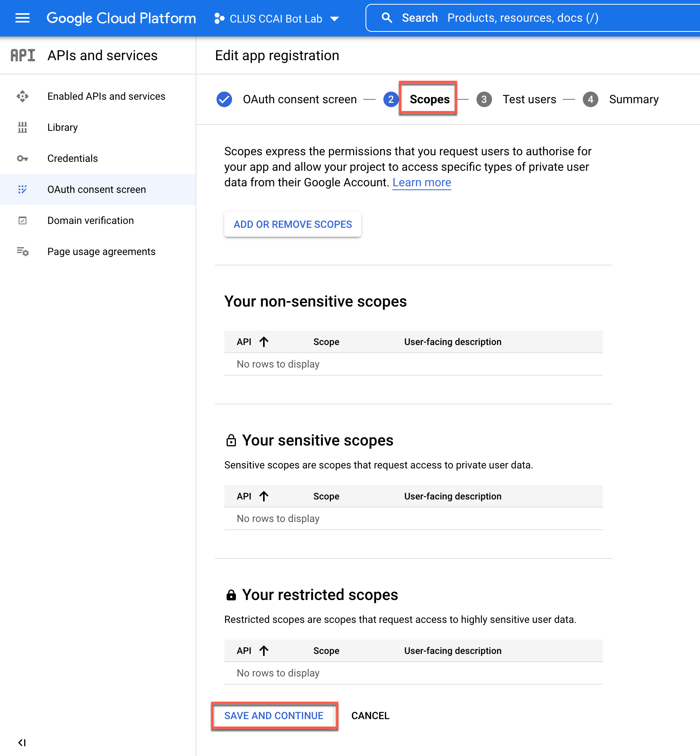Click API header in sensitive scopes table
Viewport: 700px width, 756px height.
[244, 496]
